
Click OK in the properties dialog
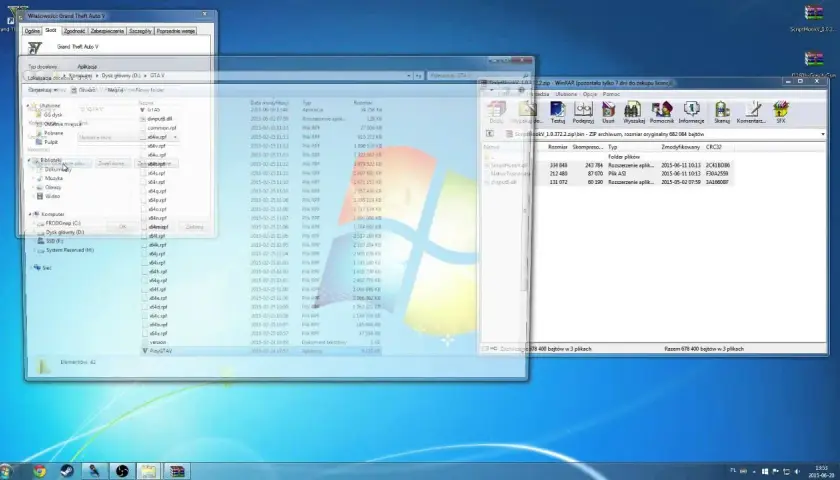point(122,227)
